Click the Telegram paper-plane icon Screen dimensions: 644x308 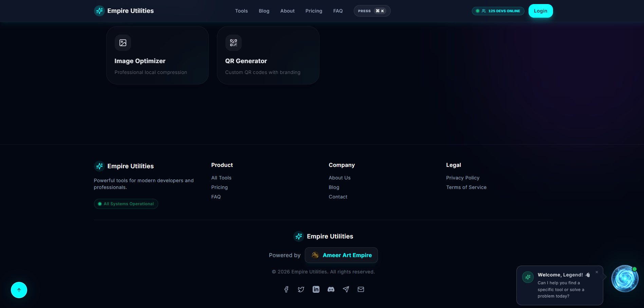click(346, 289)
